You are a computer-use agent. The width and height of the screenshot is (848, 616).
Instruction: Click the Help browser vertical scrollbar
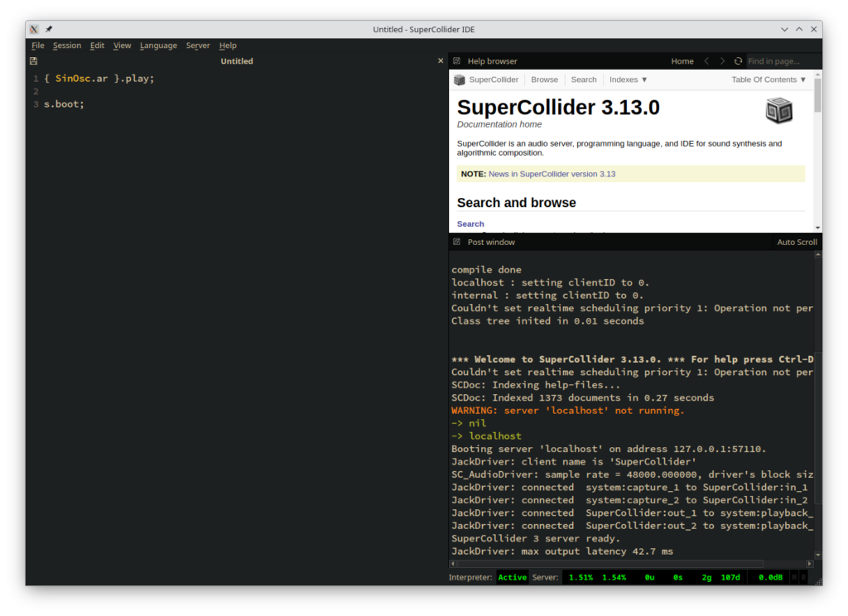point(817,95)
